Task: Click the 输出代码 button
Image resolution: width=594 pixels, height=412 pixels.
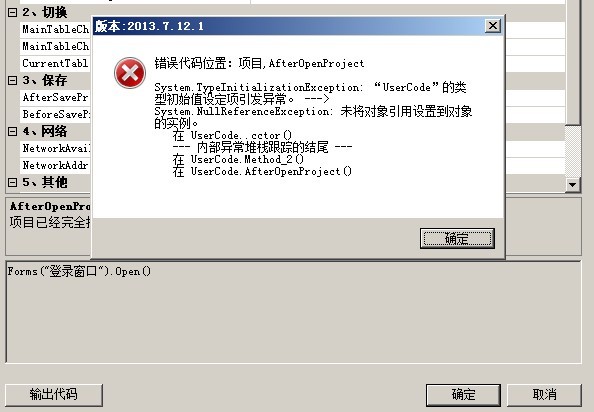Action: (54, 395)
